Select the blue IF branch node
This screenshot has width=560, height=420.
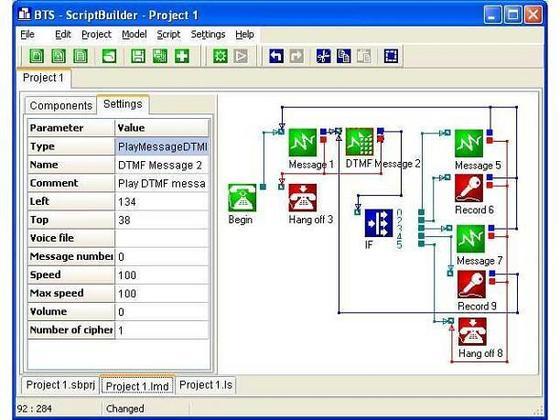pos(379,224)
